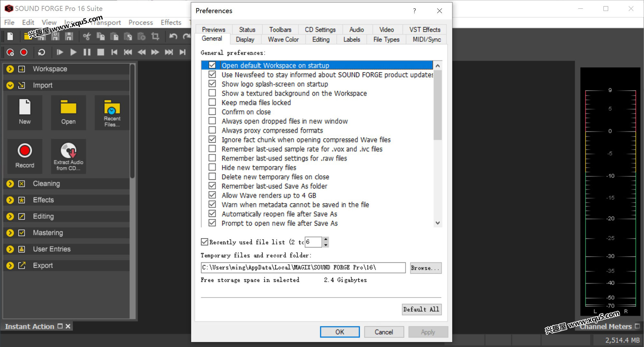Viewport: 644px width, 347px height.
Task: Click the Go to Start transport button
Action: [x=114, y=52]
